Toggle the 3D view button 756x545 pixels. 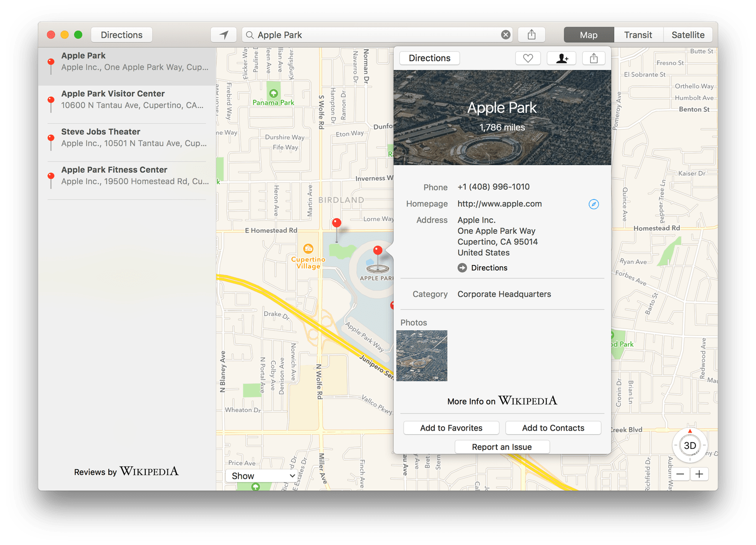coord(689,446)
